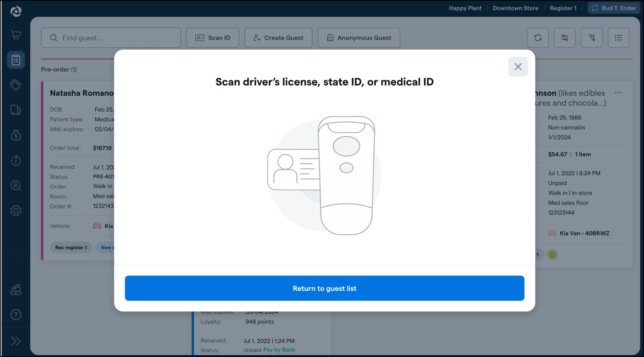This screenshot has width=644, height=357.
Task: Click Return to guest list button
Action: tap(325, 288)
